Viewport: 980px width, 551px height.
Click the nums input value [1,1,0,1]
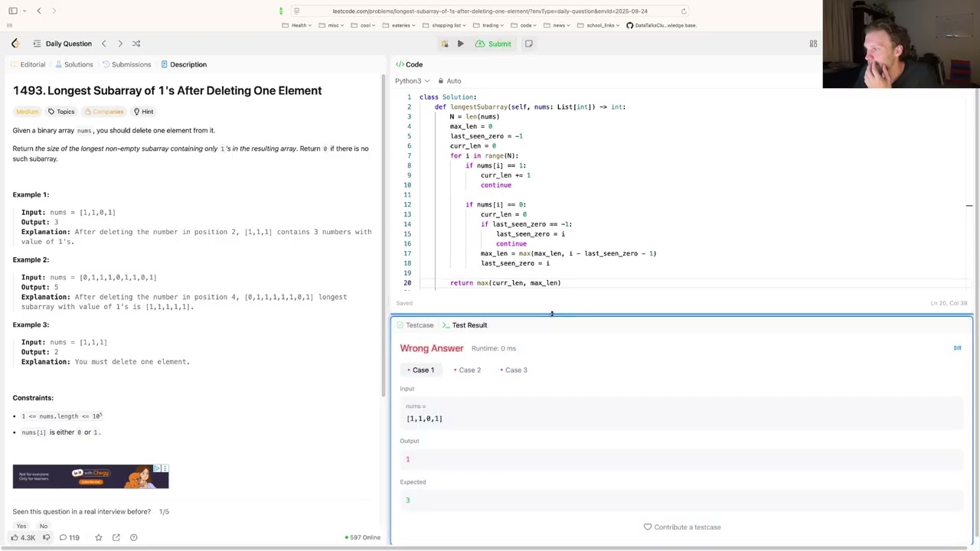point(424,419)
